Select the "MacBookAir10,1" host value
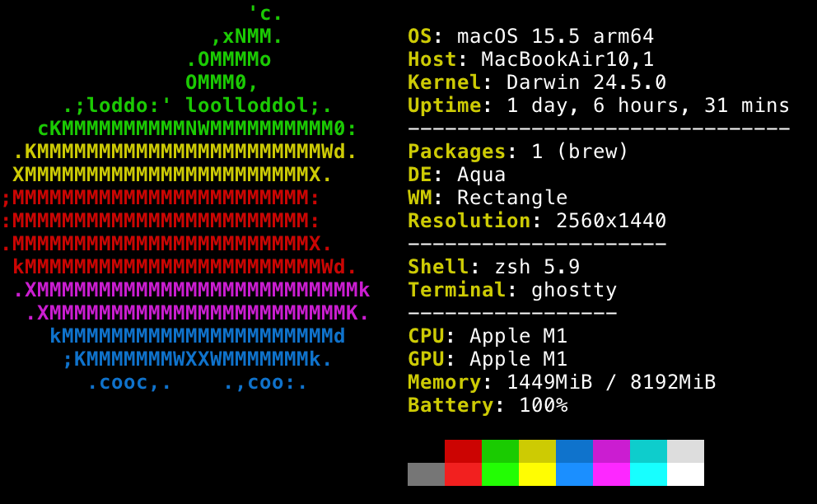 click(567, 59)
